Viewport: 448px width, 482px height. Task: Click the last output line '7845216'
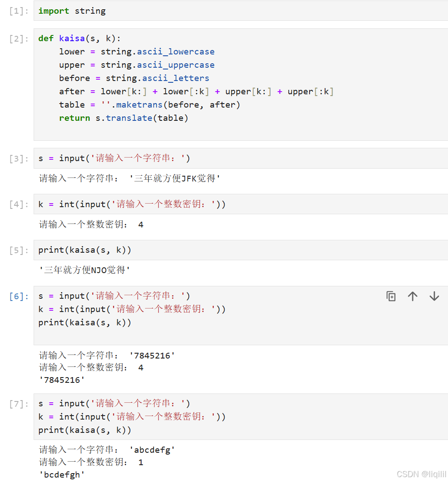(61, 380)
